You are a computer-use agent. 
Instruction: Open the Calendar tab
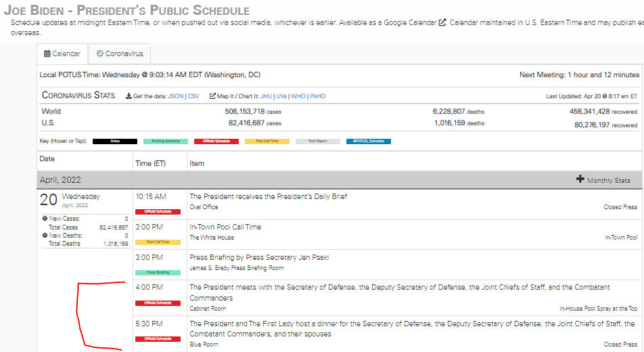(x=62, y=54)
